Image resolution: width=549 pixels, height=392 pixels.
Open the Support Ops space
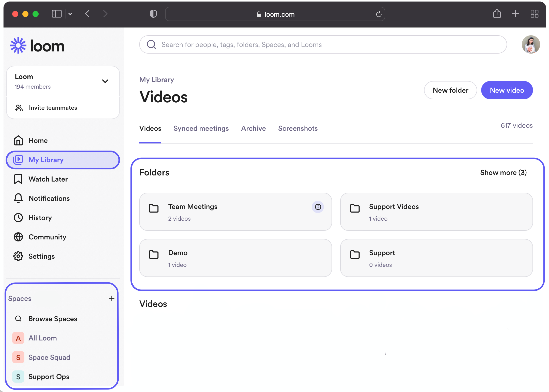point(49,377)
